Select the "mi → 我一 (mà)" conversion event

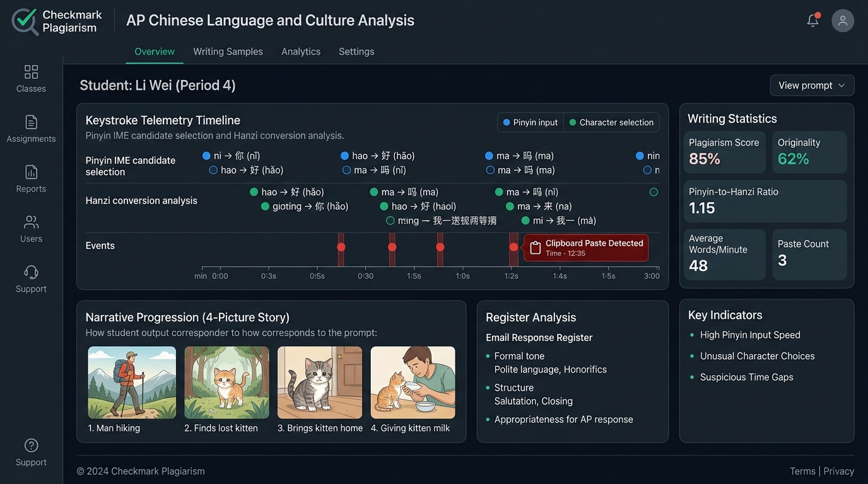[559, 221]
